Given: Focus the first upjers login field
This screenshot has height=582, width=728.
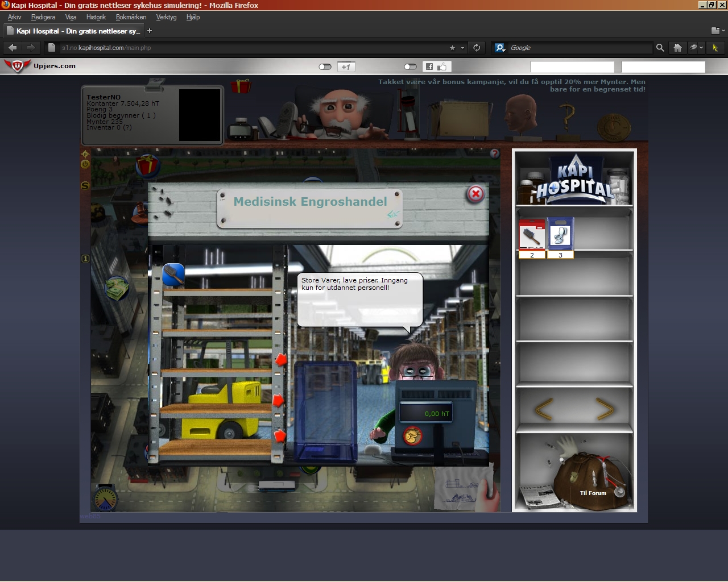Looking at the screenshot, I should point(572,66).
